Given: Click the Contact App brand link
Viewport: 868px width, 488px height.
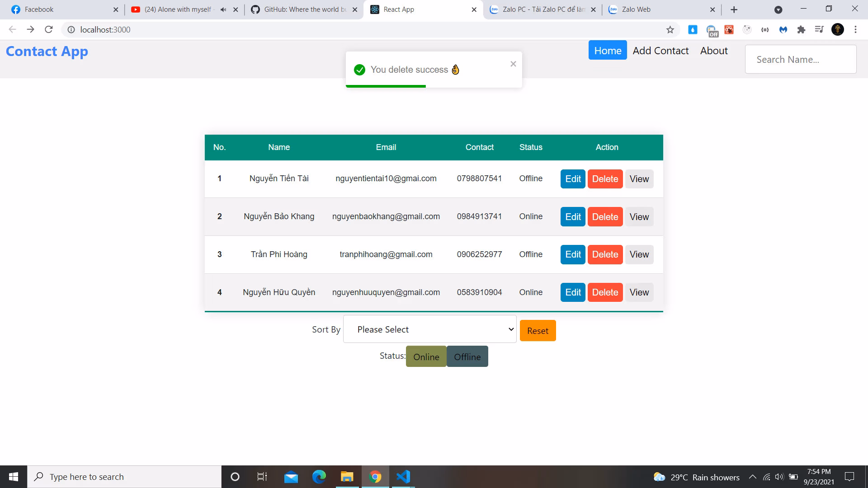Looking at the screenshot, I should [47, 51].
